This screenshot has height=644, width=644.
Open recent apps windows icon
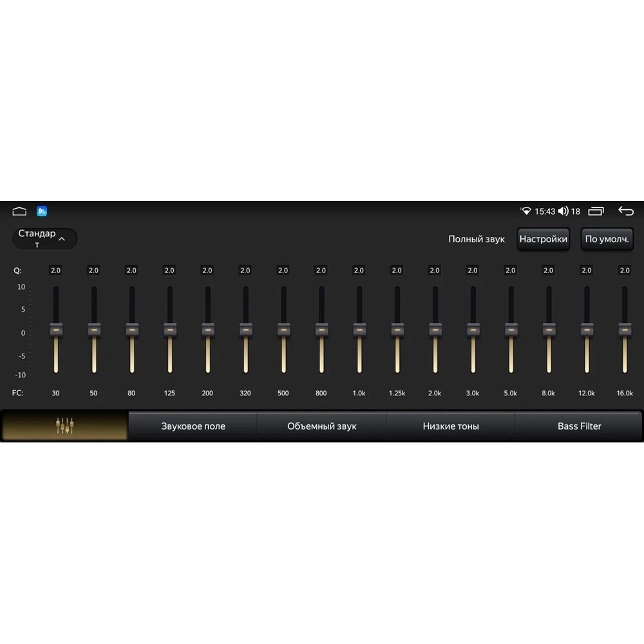click(596, 211)
